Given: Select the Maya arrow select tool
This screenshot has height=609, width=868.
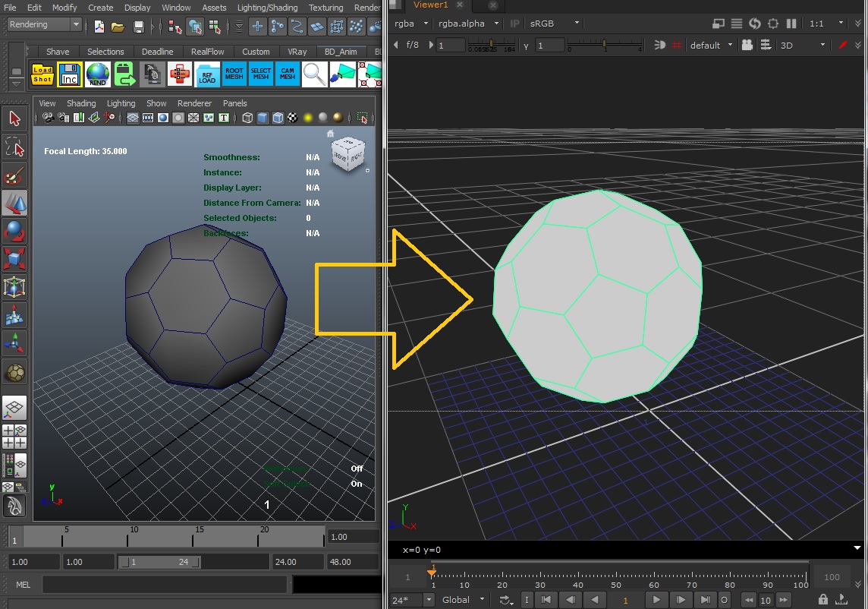Looking at the screenshot, I should [x=14, y=118].
